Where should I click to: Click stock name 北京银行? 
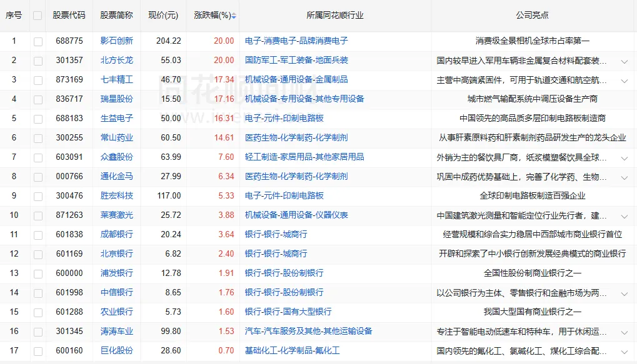(x=117, y=254)
